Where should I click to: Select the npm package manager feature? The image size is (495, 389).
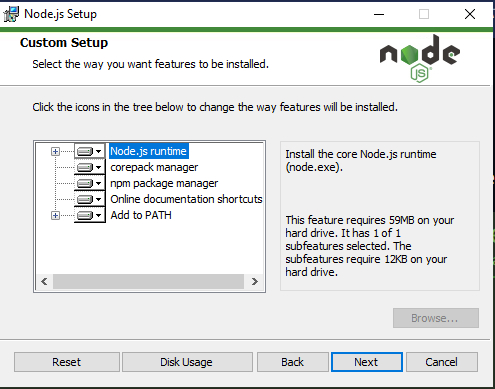pos(164,183)
